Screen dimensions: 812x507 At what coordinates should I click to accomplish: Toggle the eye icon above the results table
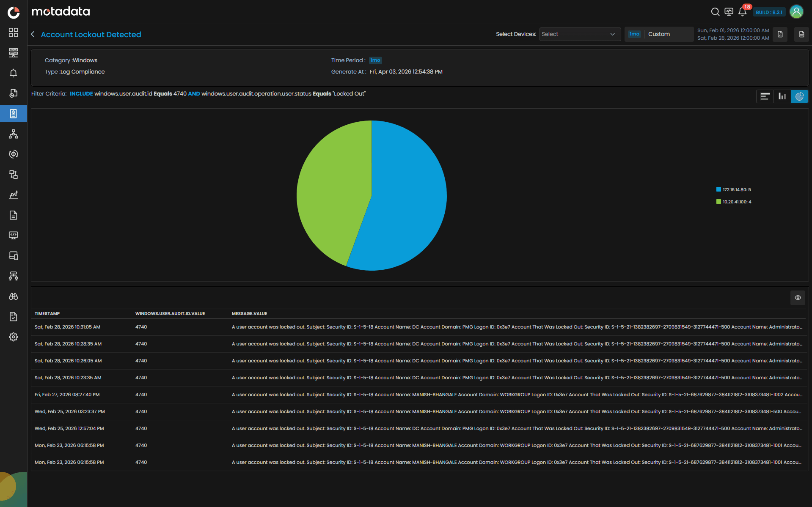798,298
